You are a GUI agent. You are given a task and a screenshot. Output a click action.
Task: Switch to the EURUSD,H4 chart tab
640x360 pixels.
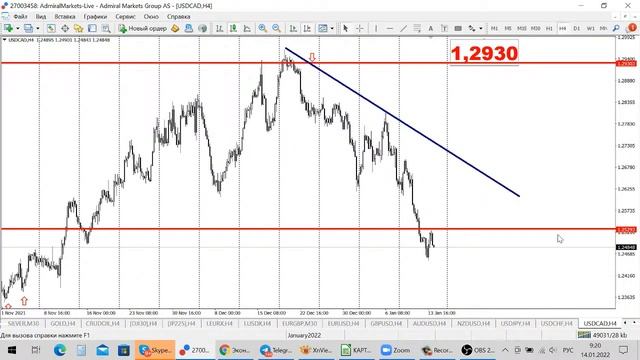(x=343, y=323)
